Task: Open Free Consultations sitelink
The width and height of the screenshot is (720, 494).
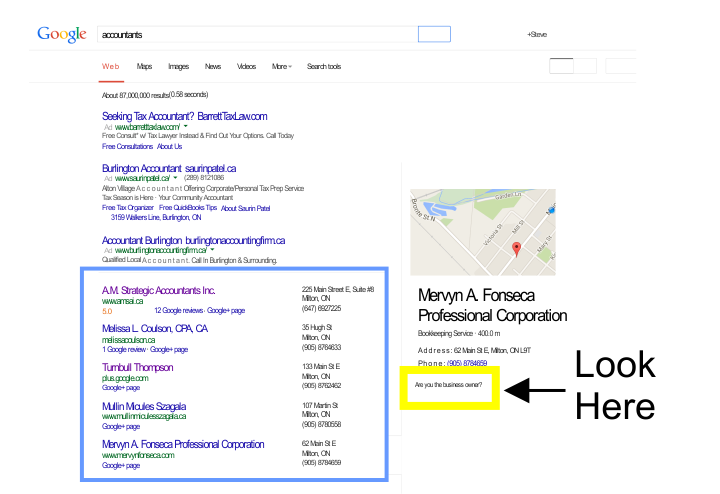Action: 127,146
